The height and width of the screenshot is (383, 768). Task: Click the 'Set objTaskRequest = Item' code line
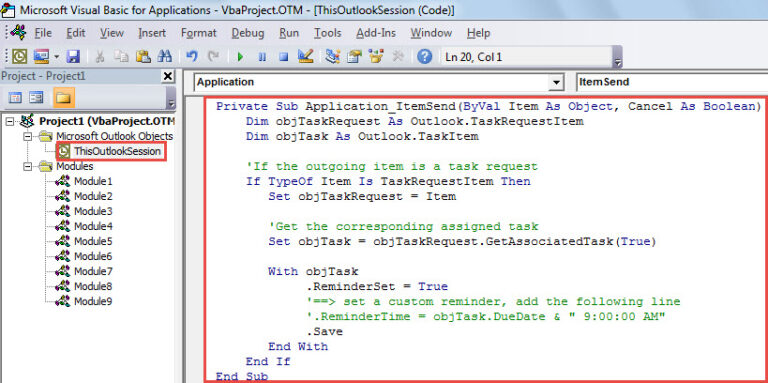[362, 196]
